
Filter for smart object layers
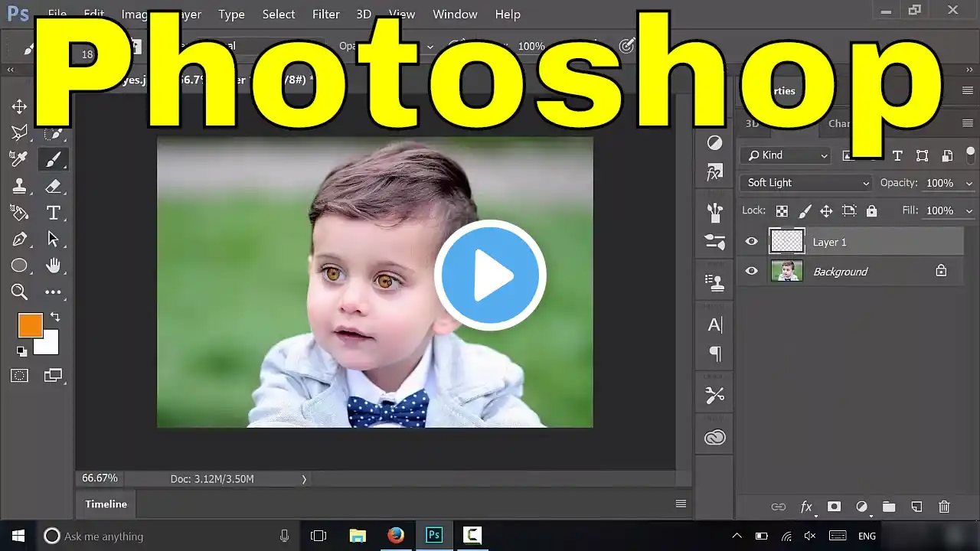click(x=946, y=155)
